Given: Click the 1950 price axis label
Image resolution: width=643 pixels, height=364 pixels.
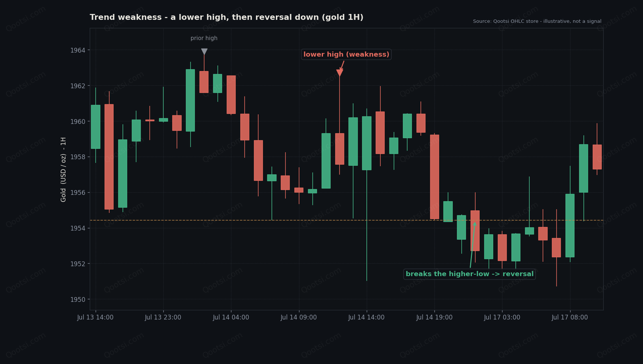Looking at the screenshot, I should click(x=78, y=300).
